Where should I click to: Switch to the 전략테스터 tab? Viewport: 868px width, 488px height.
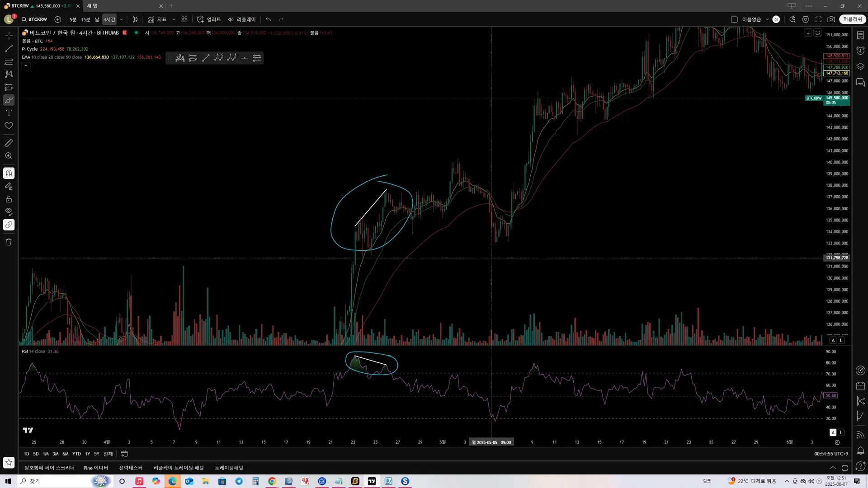[131, 468]
